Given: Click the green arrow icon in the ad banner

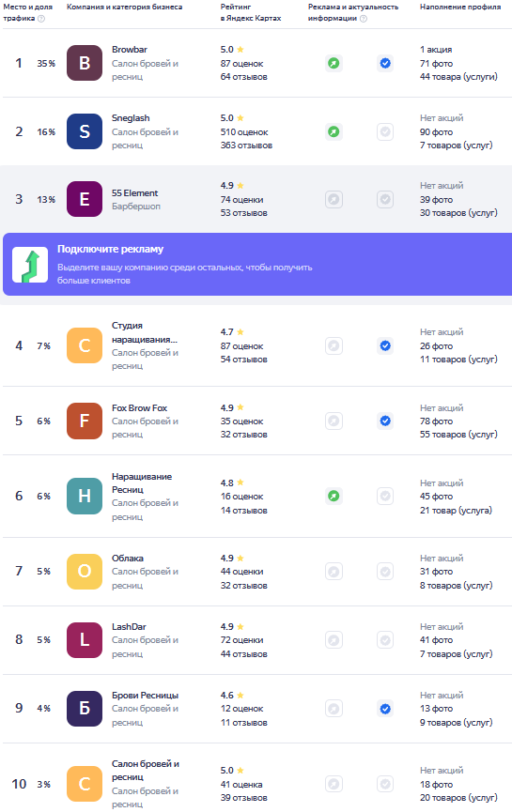Looking at the screenshot, I should (30, 265).
